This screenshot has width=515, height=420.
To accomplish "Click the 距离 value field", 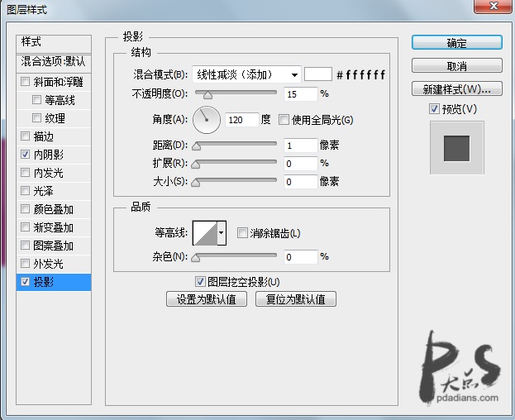I will (x=301, y=146).
